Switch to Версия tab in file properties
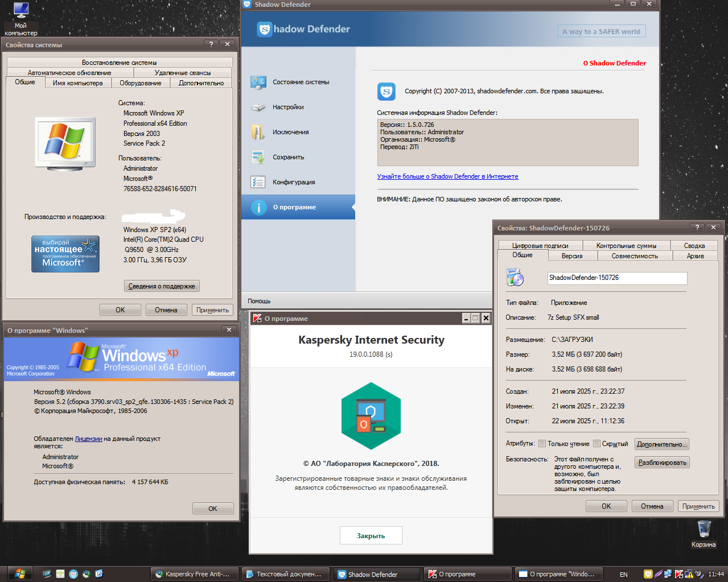 tap(572, 256)
